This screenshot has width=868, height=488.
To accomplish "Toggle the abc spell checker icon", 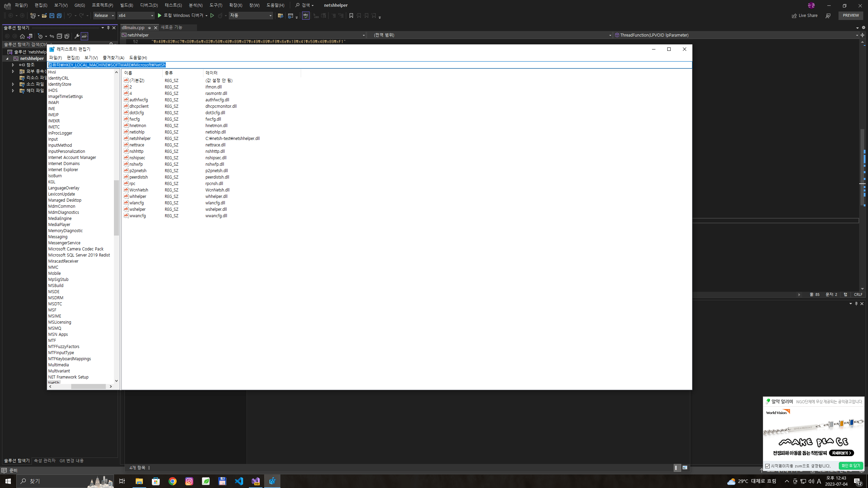I will (x=305, y=16).
